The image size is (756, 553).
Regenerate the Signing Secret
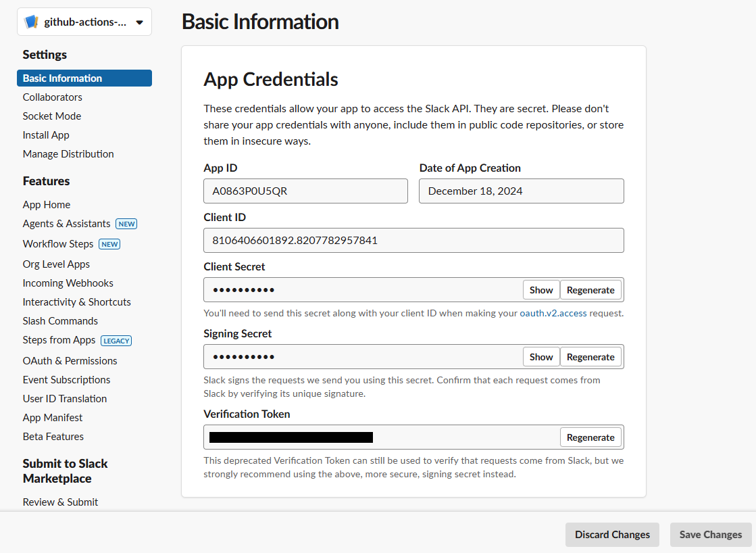click(x=590, y=357)
